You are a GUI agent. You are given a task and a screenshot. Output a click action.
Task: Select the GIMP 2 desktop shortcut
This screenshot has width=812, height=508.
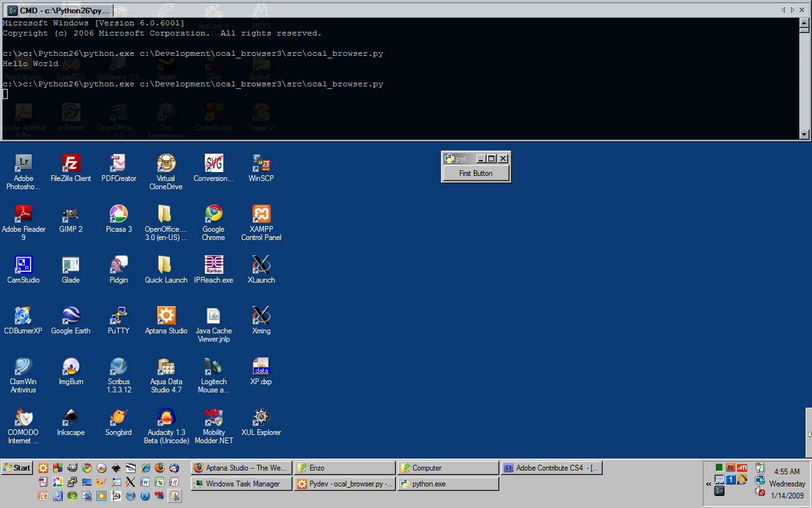click(x=71, y=219)
